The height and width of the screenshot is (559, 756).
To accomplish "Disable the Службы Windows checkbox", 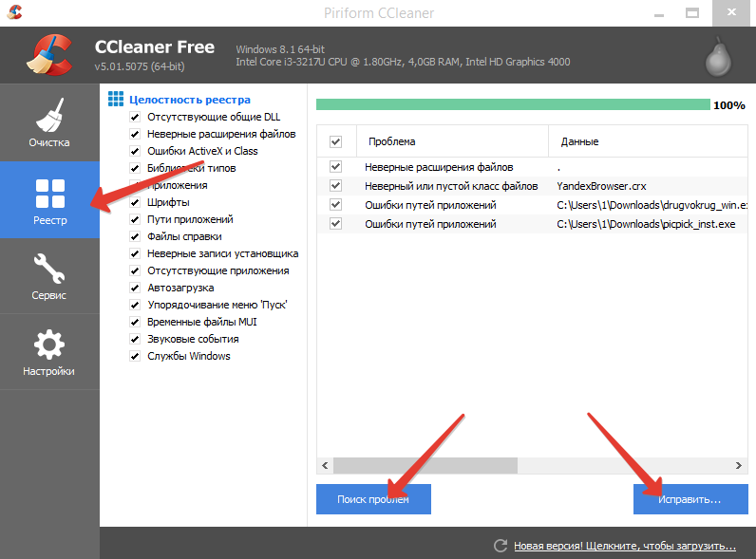I will tap(135, 356).
